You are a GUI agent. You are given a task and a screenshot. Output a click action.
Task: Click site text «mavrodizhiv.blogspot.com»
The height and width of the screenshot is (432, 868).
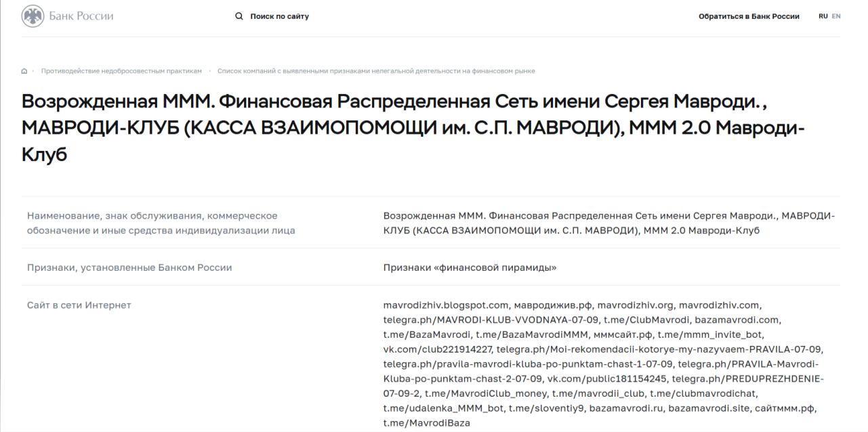point(446,305)
